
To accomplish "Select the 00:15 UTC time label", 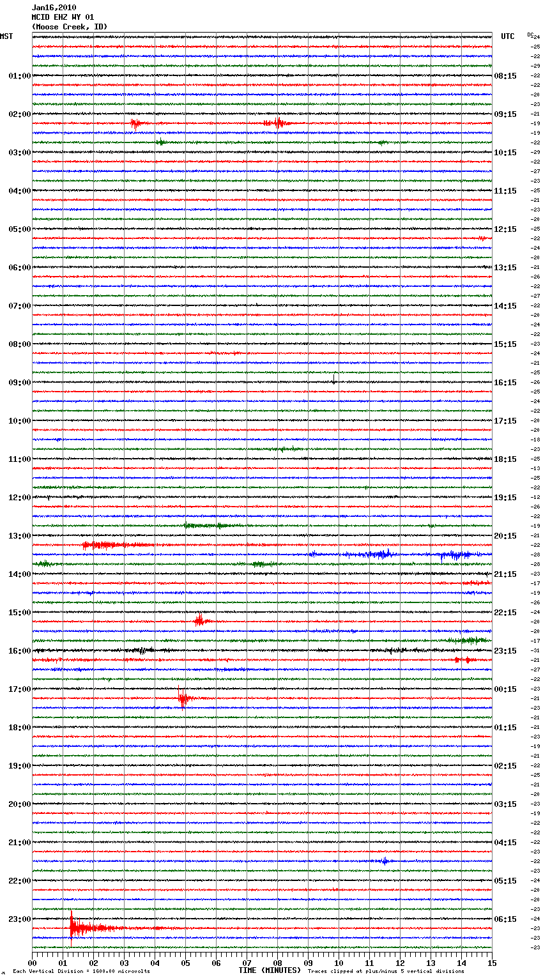I will point(505,689).
